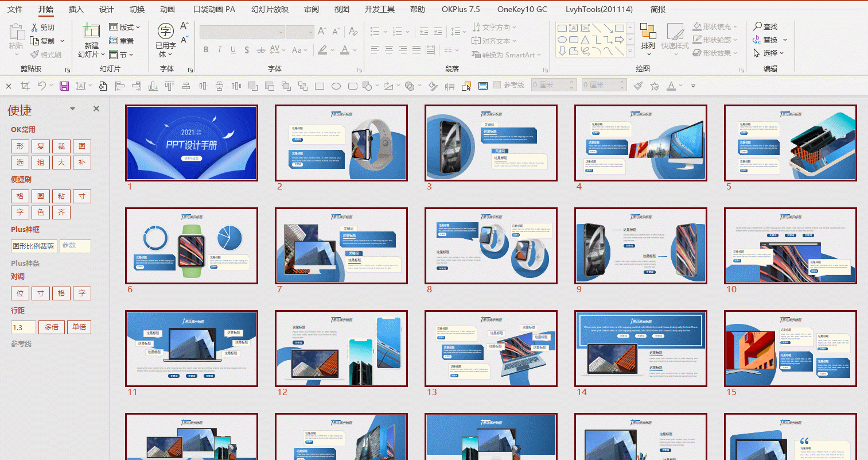Image resolution: width=868 pixels, height=460 pixels.
Task: Click the 单倍 line spacing button
Action: tap(79, 327)
